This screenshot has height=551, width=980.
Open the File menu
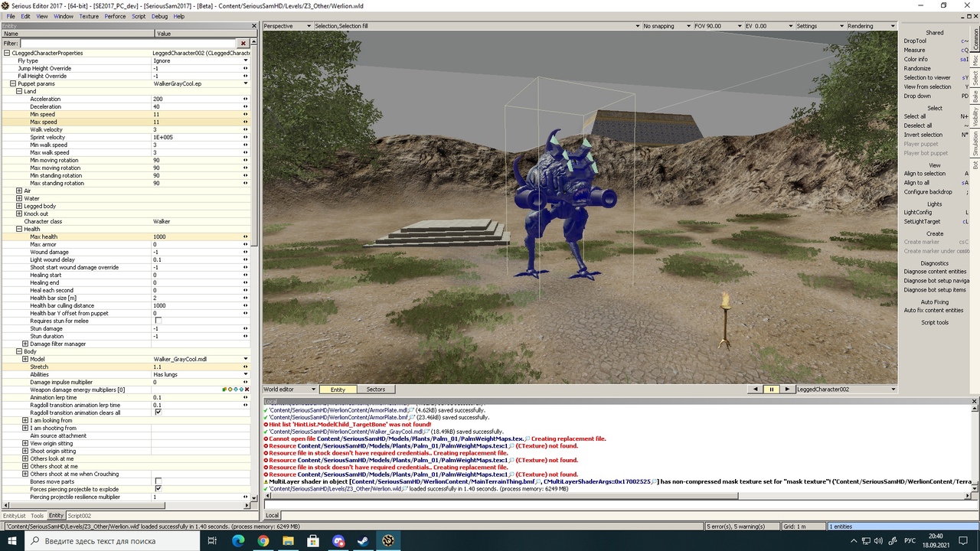pos(11,16)
